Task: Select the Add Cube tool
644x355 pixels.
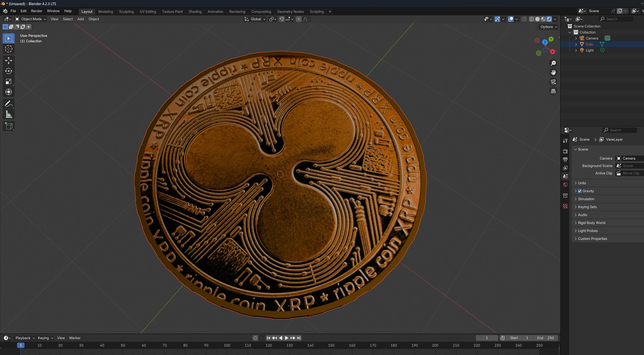Action: pyautogui.click(x=9, y=126)
